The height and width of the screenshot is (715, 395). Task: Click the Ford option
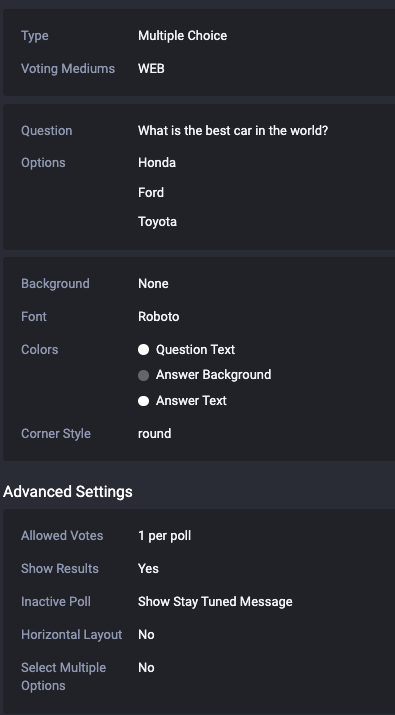151,192
